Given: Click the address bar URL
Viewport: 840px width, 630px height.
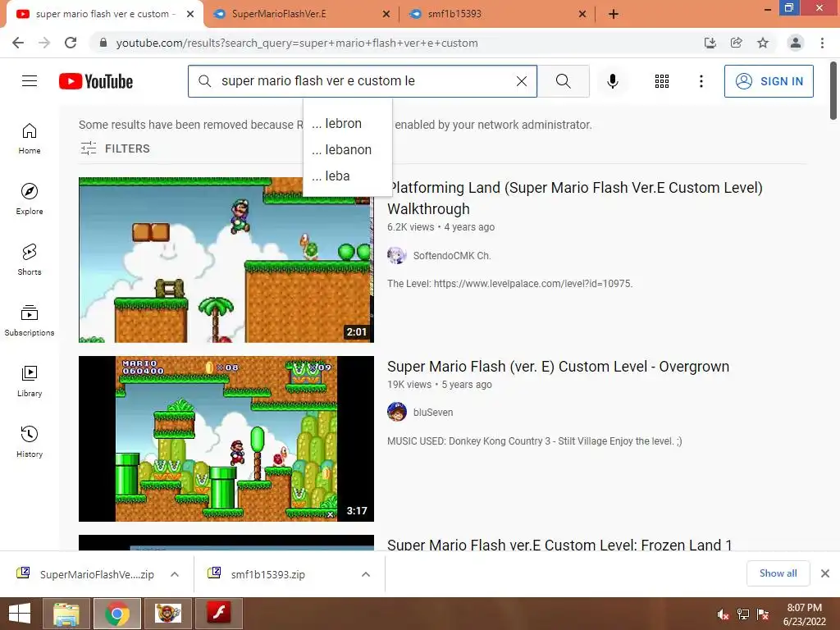Looking at the screenshot, I should 297,43.
